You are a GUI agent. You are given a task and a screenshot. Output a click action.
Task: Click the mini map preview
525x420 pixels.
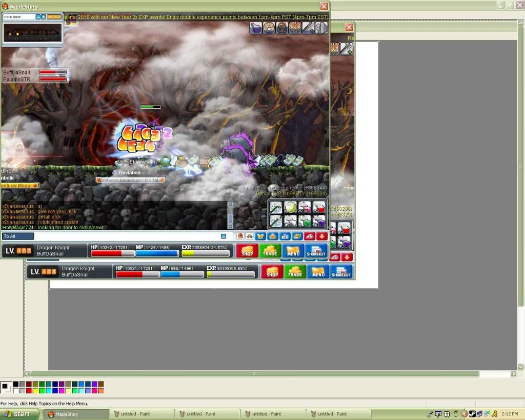(32, 32)
